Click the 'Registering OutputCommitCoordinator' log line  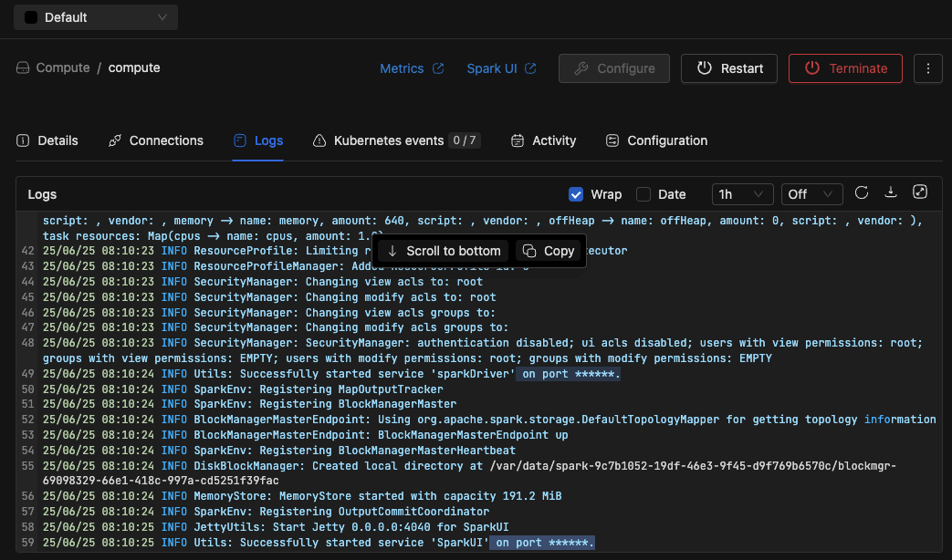(x=266, y=512)
